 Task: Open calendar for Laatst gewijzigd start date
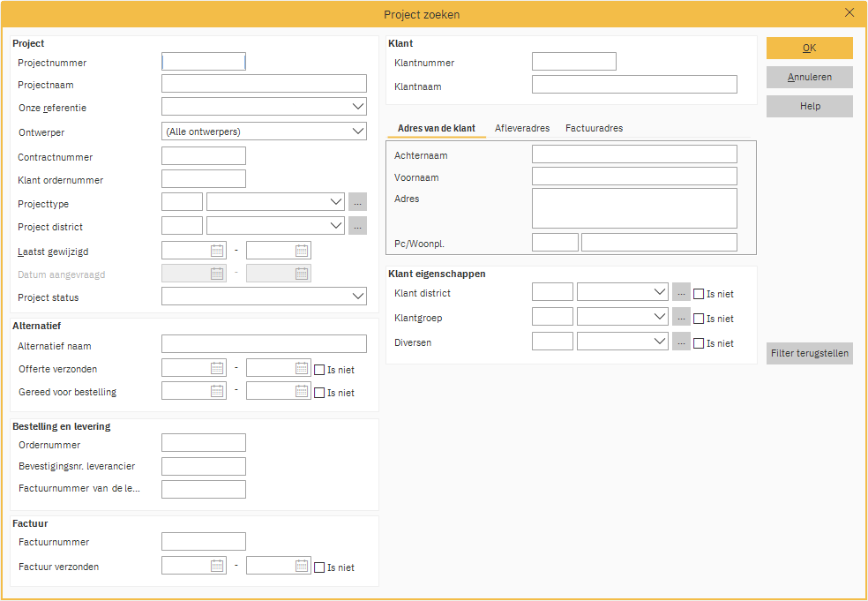point(217,251)
